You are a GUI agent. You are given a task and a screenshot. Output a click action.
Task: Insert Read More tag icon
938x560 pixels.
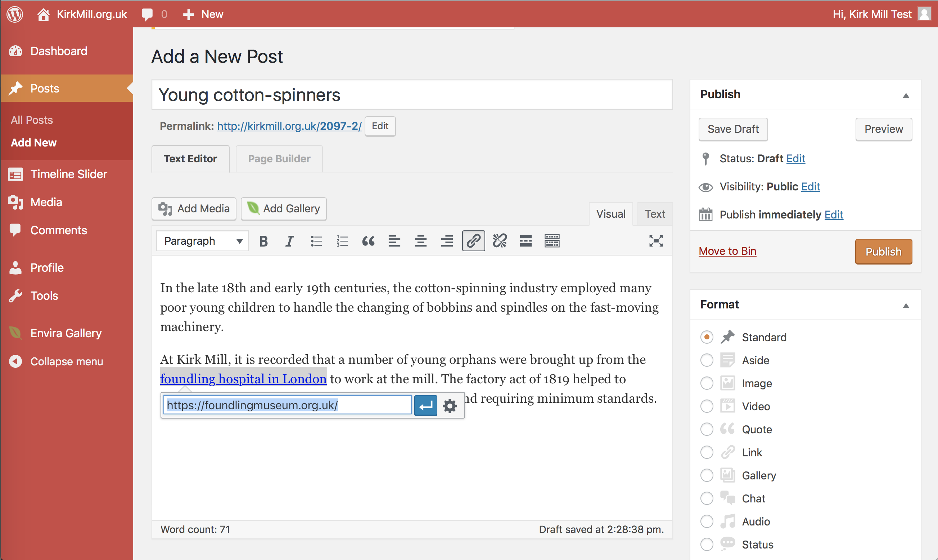[526, 241]
